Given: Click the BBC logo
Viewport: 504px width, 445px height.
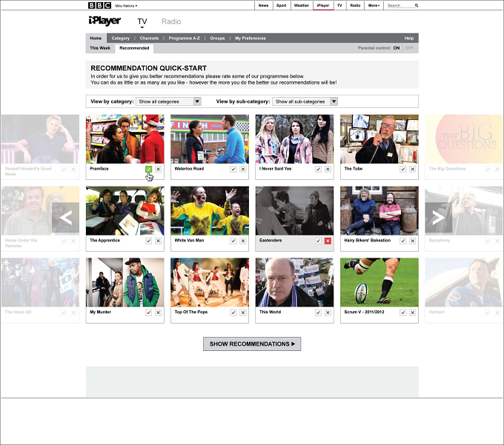Looking at the screenshot, I should tap(99, 5).
